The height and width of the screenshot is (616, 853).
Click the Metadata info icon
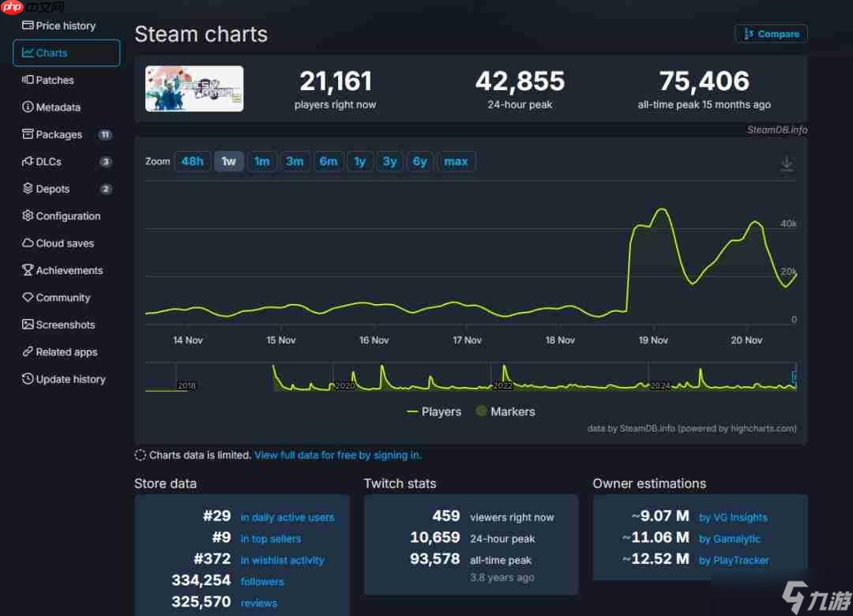point(28,107)
